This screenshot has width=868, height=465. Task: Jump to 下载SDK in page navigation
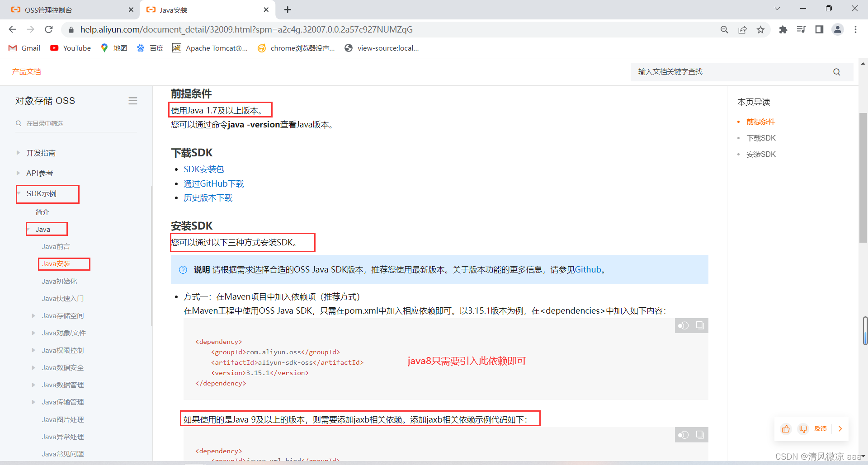click(x=761, y=138)
